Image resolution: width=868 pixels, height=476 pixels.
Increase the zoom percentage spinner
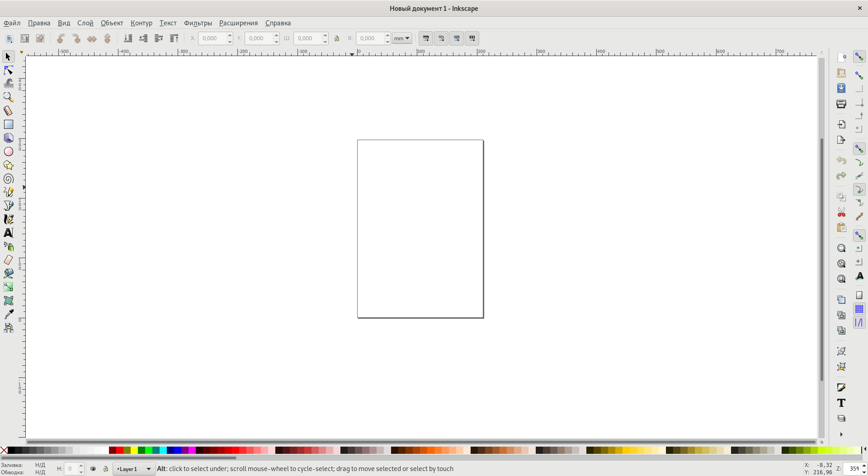[x=864, y=466]
